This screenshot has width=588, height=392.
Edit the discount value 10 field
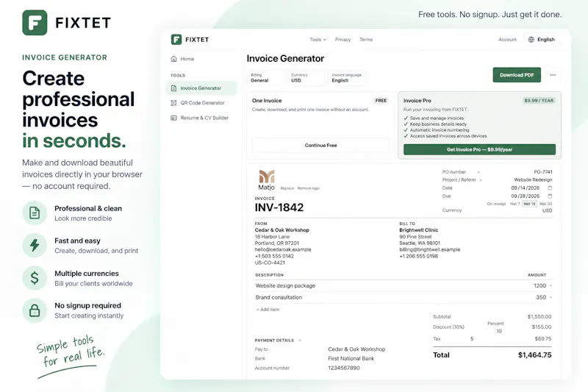(499, 331)
